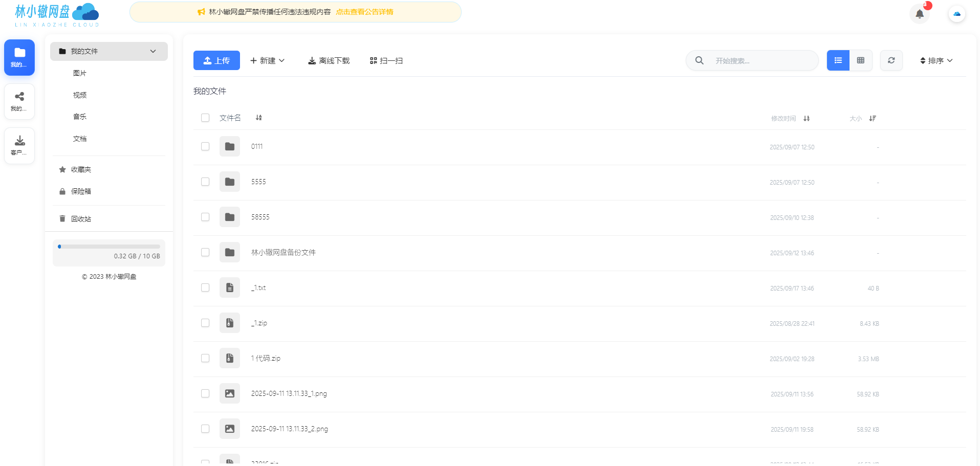Click the 我的分享 sidebar share icon

click(19, 101)
